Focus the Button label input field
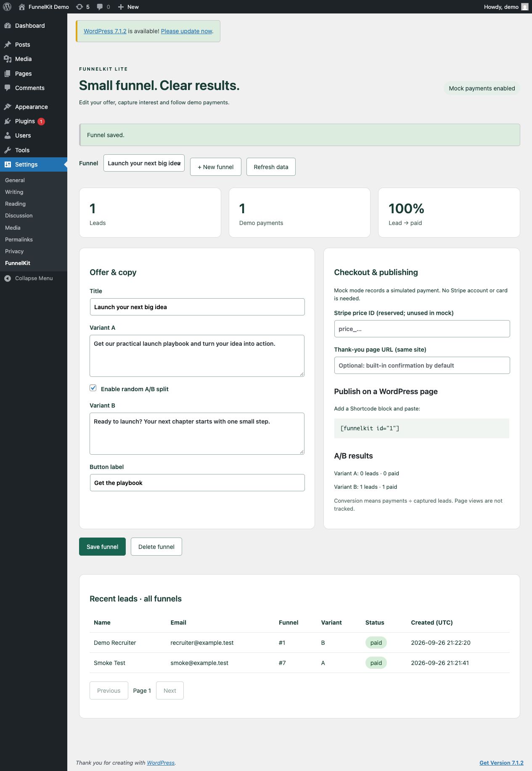The width and height of the screenshot is (532, 771). pyautogui.click(x=197, y=483)
